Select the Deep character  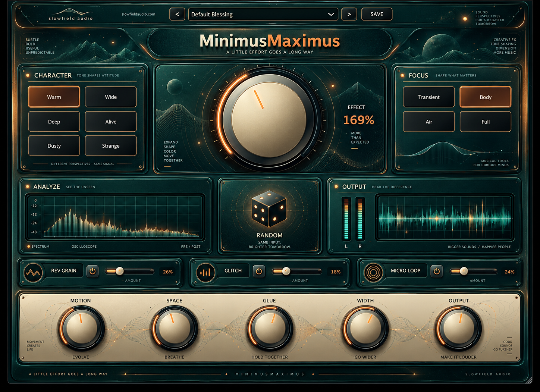point(54,122)
